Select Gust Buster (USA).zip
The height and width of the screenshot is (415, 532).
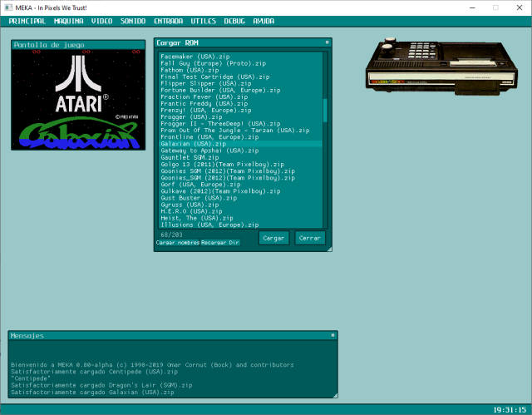(240, 198)
